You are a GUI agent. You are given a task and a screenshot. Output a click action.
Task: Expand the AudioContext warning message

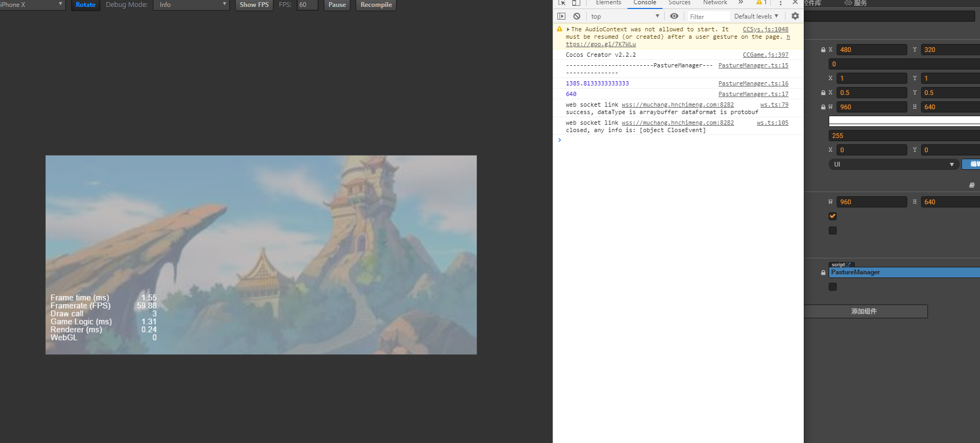[x=568, y=30]
